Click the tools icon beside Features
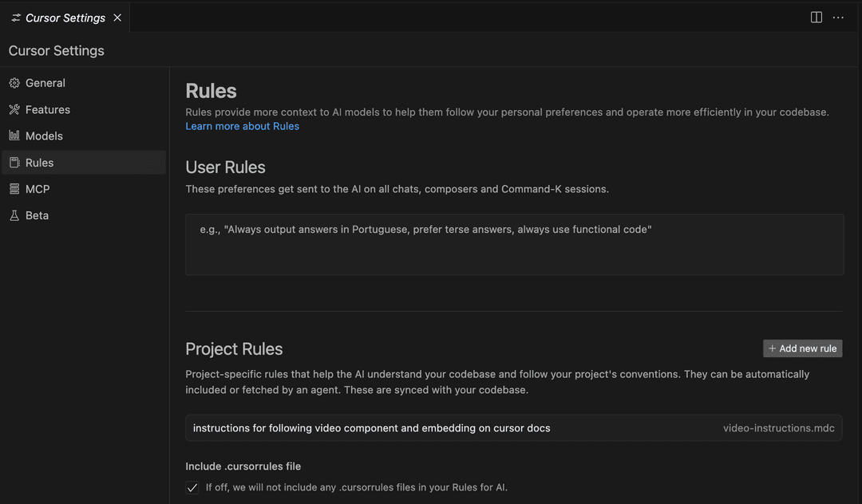This screenshot has width=862, height=504. click(x=14, y=109)
